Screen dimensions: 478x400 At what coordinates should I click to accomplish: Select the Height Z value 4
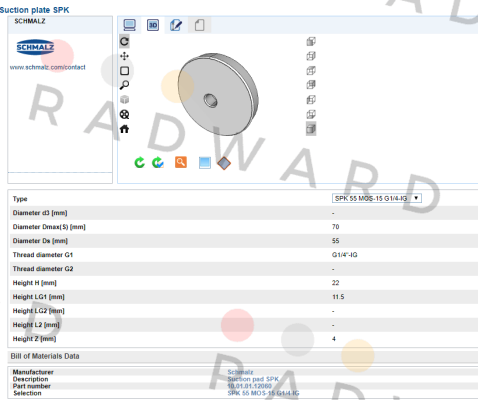[x=334, y=339]
